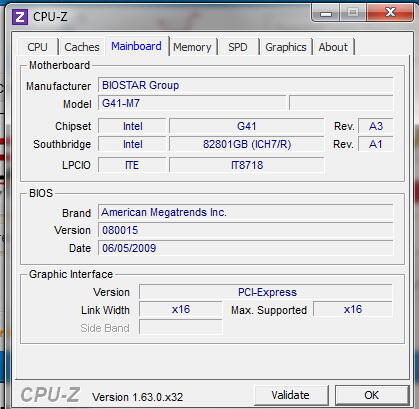Click the greyed Side Band label
This screenshot has width=419, height=409.
105,328
